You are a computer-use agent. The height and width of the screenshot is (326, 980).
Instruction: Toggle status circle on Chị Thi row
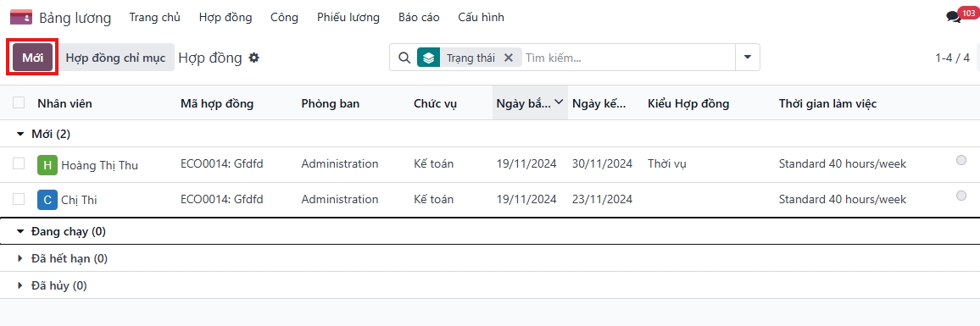(x=961, y=196)
